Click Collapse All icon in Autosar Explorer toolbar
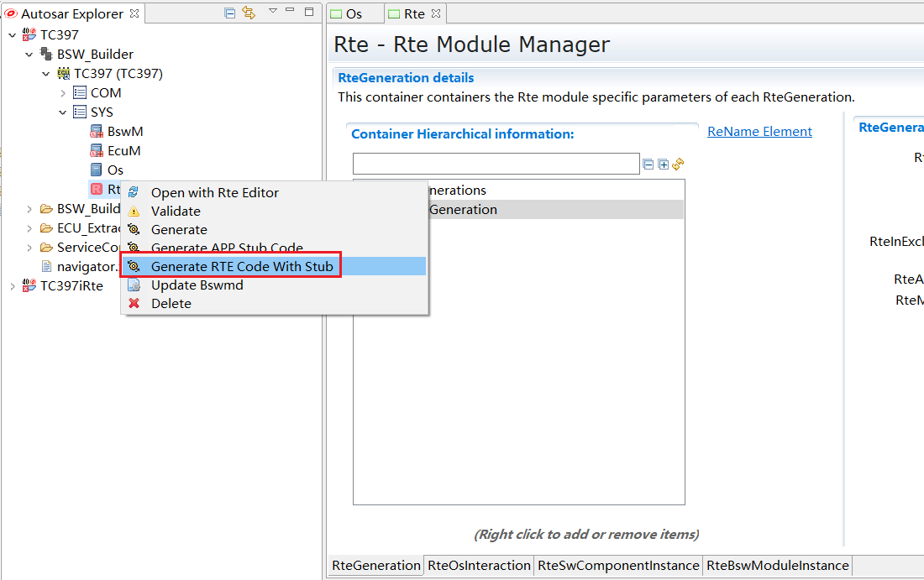The width and height of the screenshot is (924, 580). [x=230, y=13]
